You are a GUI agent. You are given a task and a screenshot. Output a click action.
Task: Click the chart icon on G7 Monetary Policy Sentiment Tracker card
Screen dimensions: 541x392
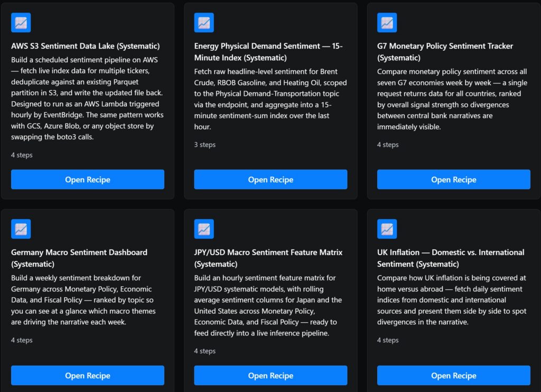click(387, 22)
